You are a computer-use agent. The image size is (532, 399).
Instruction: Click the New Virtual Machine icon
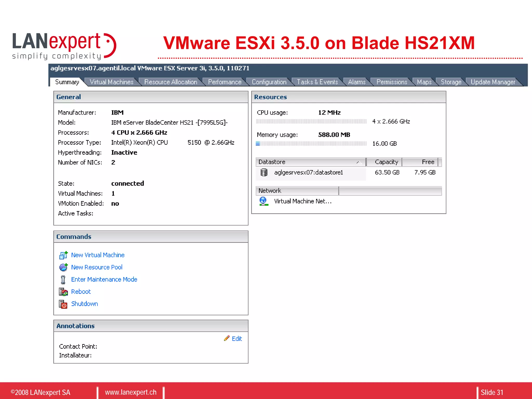(63, 255)
